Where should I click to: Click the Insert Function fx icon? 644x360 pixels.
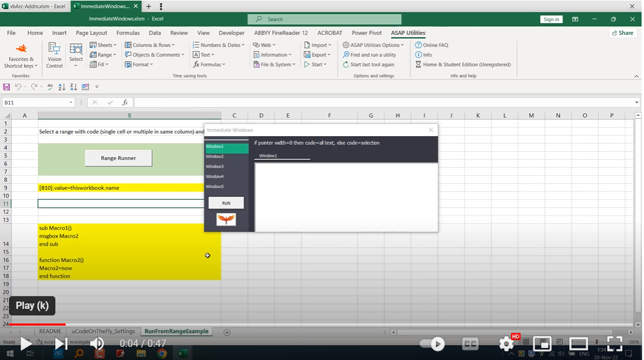[125, 102]
